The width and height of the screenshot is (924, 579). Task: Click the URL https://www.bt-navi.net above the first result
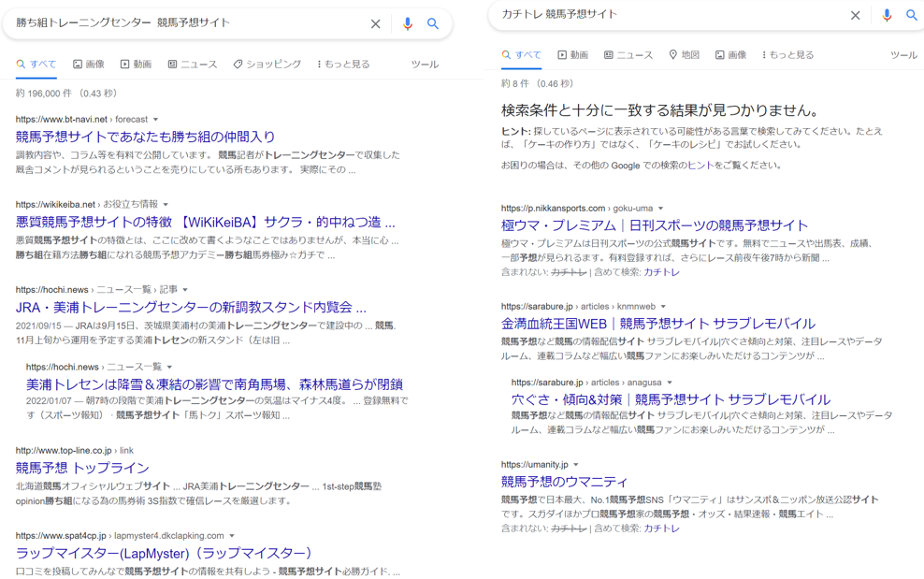coord(62,120)
